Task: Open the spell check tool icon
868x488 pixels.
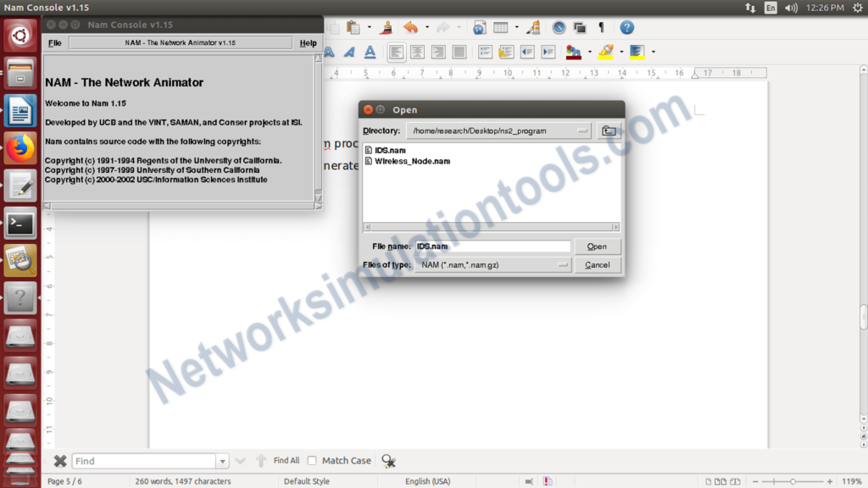Action: click(x=534, y=27)
